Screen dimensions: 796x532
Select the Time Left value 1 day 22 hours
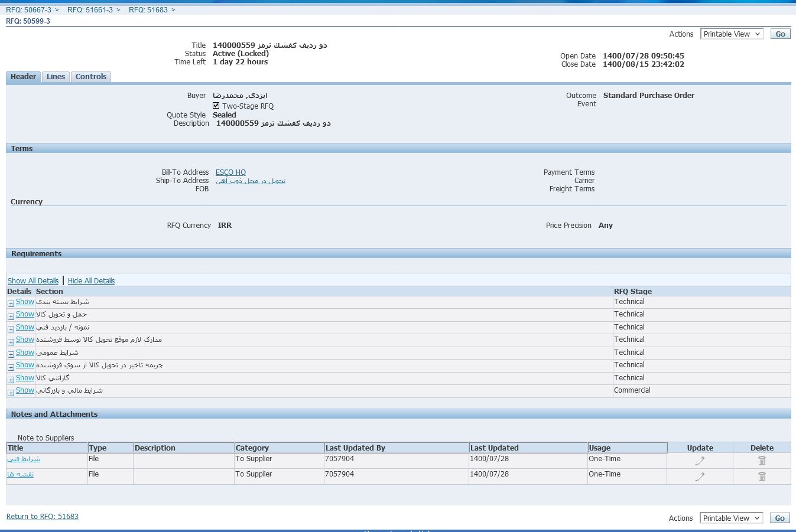[240, 62]
